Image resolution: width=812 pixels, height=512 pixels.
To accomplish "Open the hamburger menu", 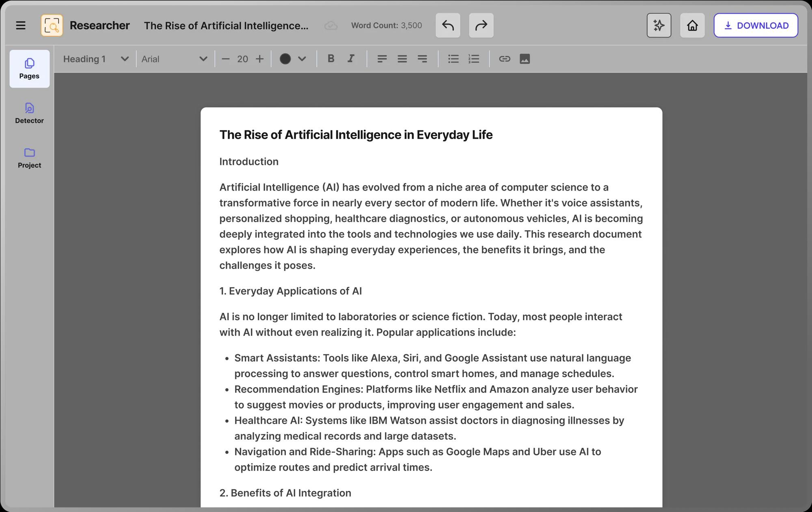I will (x=21, y=26).
